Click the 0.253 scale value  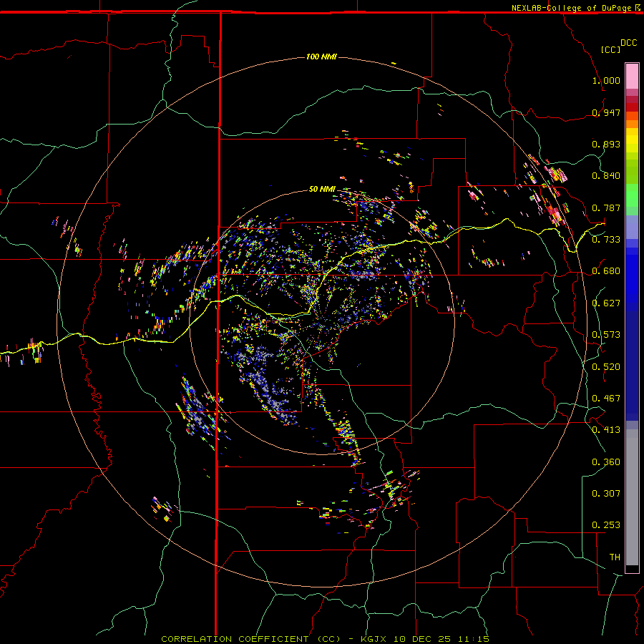(606, 525)
